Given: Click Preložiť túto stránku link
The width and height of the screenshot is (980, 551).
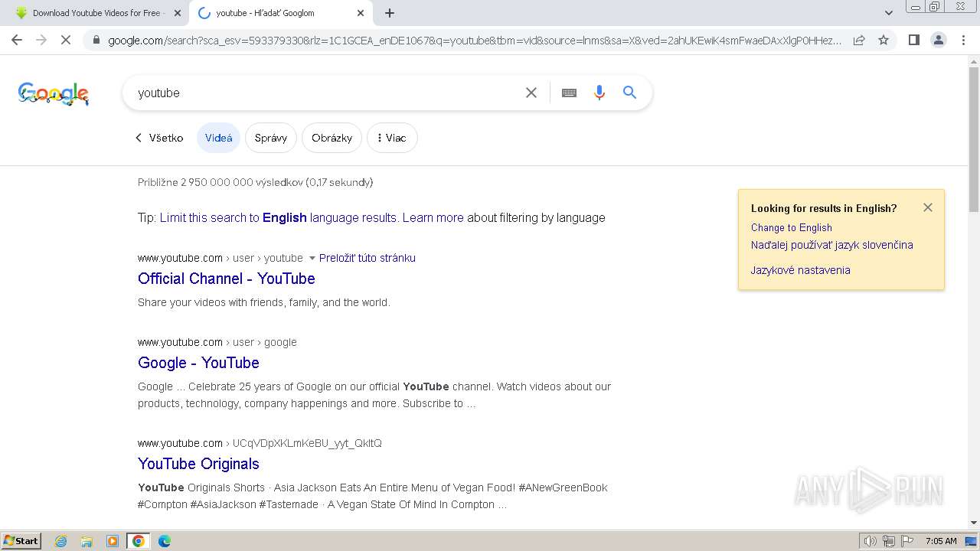Looking at the screenshot, I should tap(367, 258).
